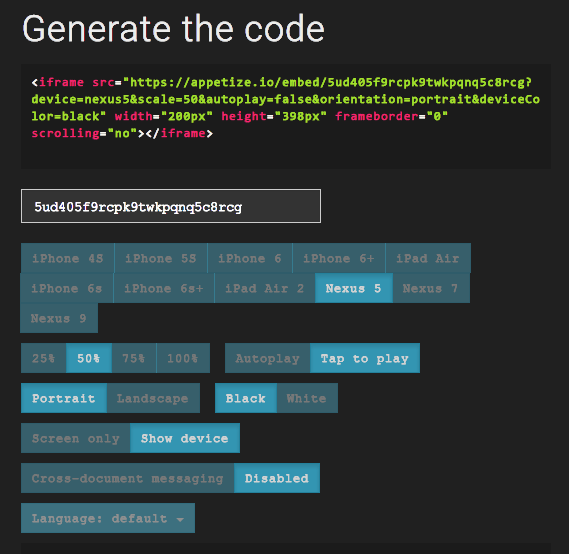Switch device to Nexus 9
The width and height of the screenshot is (569, 554).
tap(59, 318)
